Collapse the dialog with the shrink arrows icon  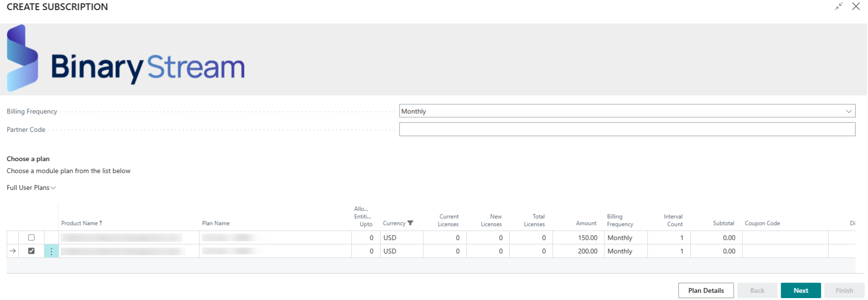[x=839, y=6]
